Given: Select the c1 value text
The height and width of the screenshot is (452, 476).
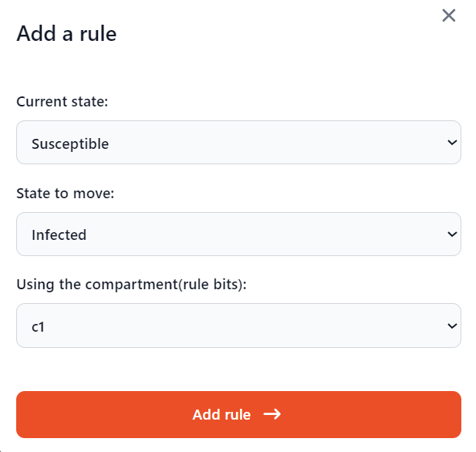Looking at the screenshot, I should coord(39,326).
